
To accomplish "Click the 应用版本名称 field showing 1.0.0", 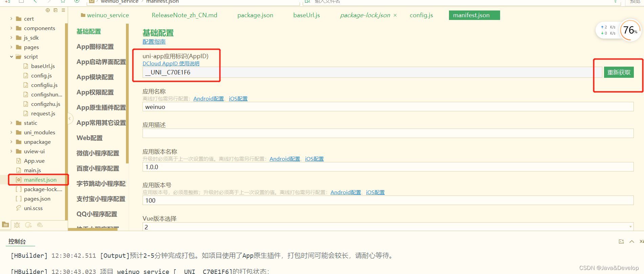I will 388,167.
